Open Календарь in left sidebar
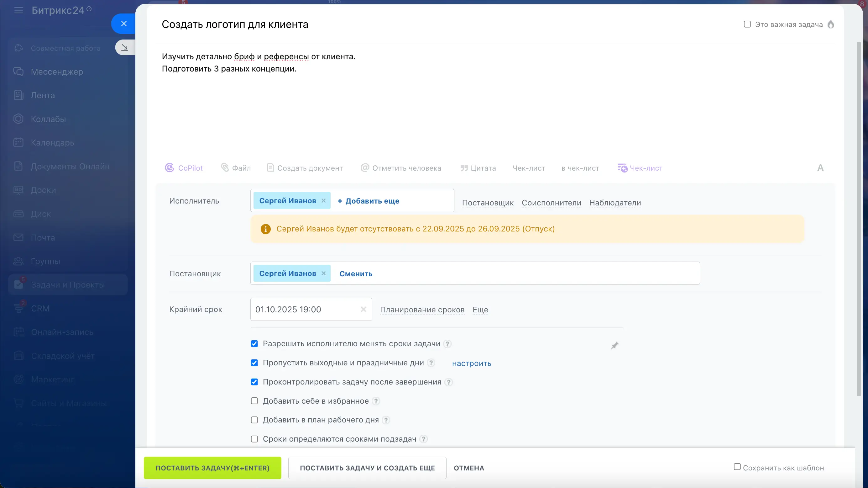The height and width of the screenshot is (488, 868). tap(52, 143)
